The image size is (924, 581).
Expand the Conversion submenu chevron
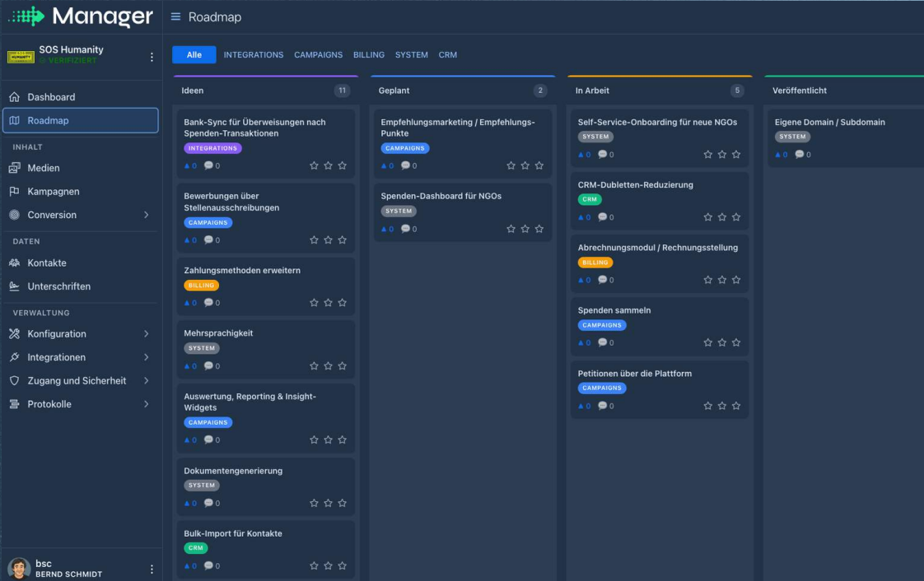point(146,215)
